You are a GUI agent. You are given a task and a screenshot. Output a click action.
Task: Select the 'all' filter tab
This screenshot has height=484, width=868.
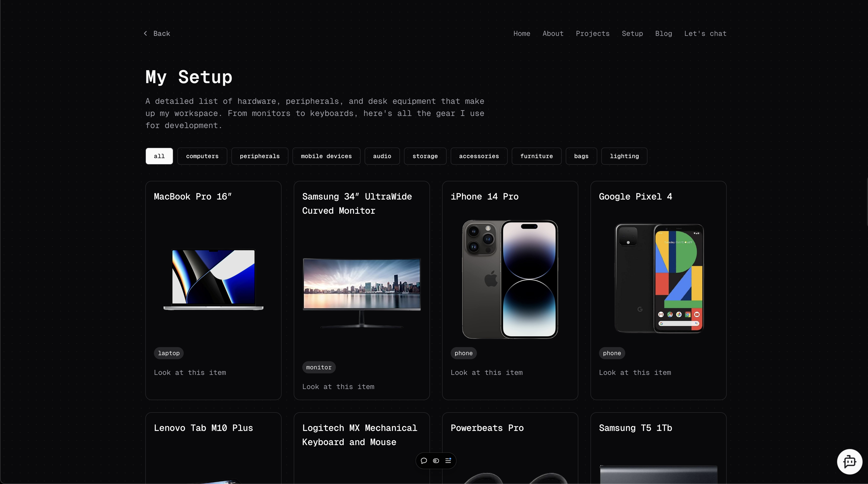point(159,156)
